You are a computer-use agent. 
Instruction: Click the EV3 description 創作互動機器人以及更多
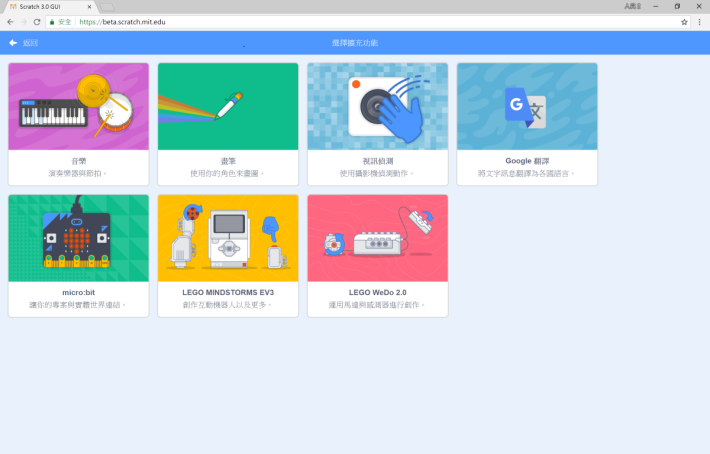(x=227, y=305)
